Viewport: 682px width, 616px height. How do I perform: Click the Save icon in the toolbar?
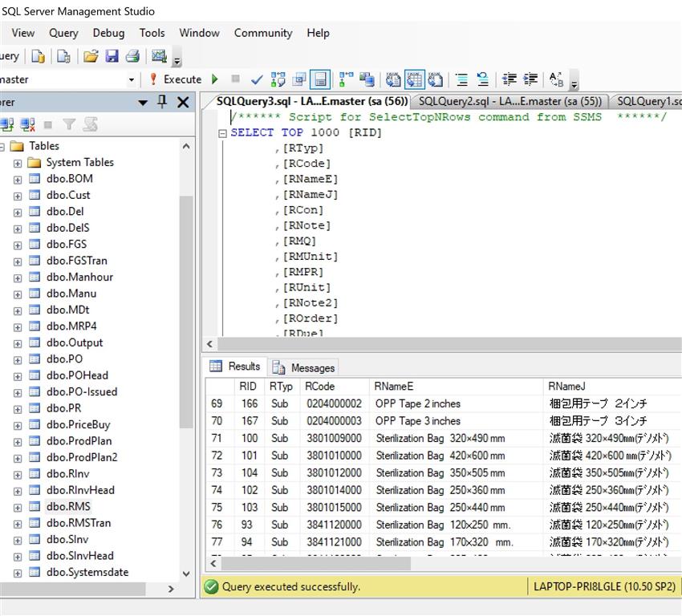pyautogui.click(x=112, y=56)
